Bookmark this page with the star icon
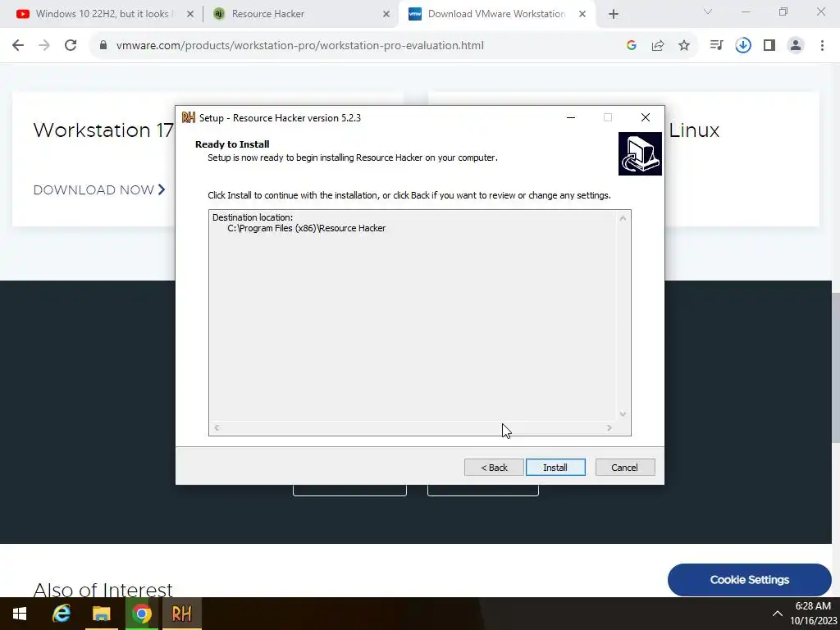 (x=684, y=46)
